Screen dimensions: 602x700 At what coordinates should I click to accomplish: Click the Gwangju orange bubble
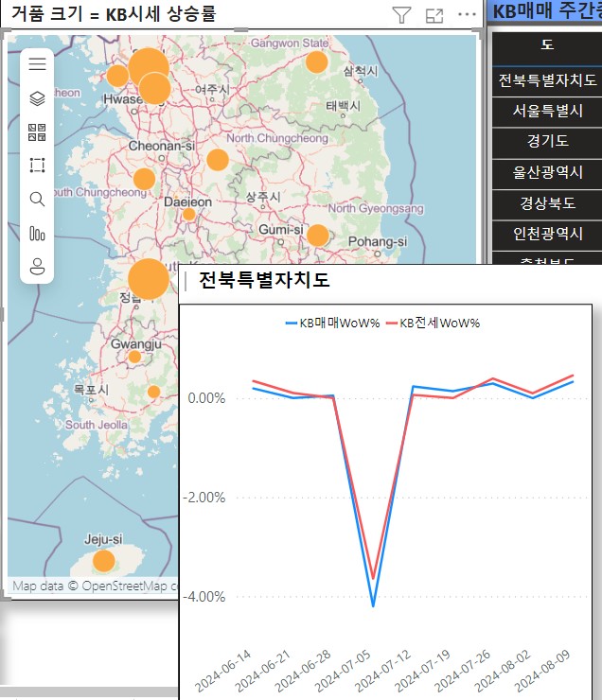tap(134, 357)
